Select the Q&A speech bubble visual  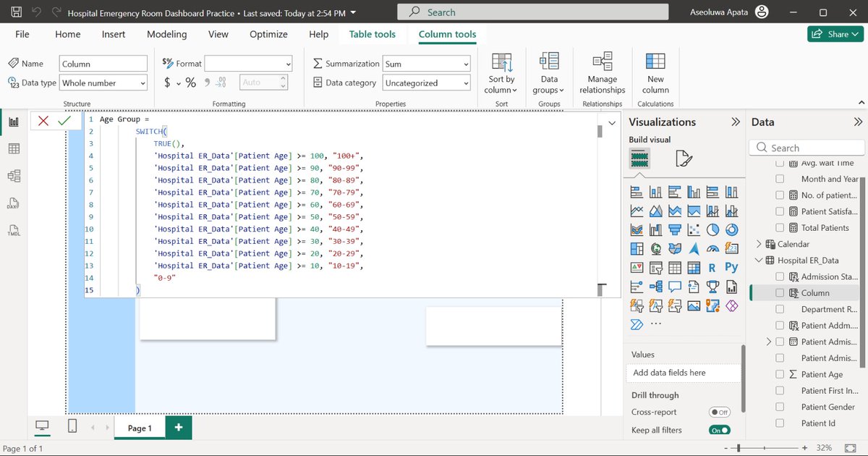click(675, 287)
